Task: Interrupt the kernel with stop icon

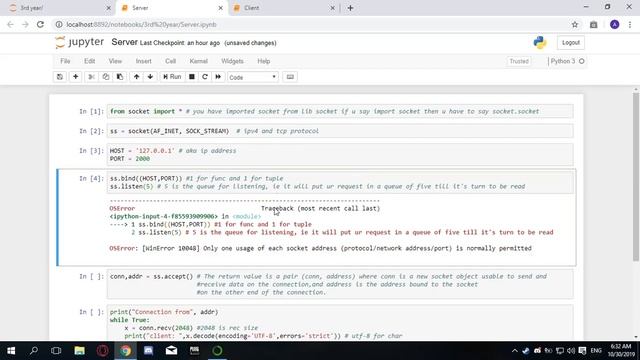Action: pos(191,77)
